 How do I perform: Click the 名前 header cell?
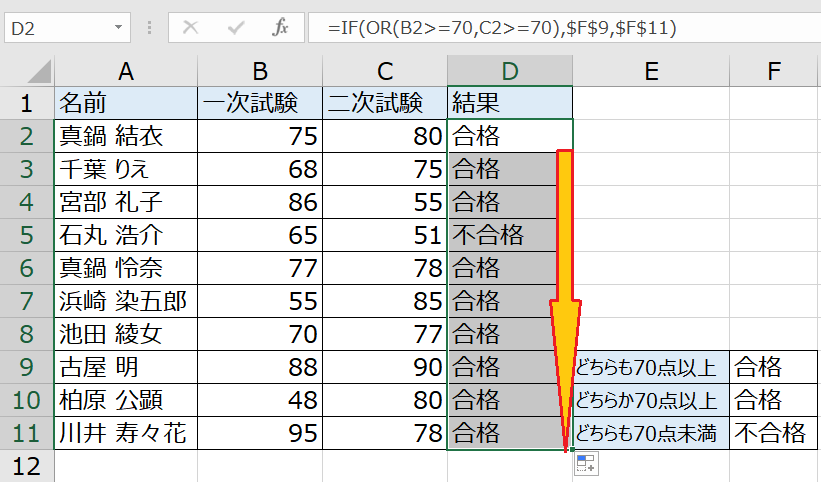(126, 103)
